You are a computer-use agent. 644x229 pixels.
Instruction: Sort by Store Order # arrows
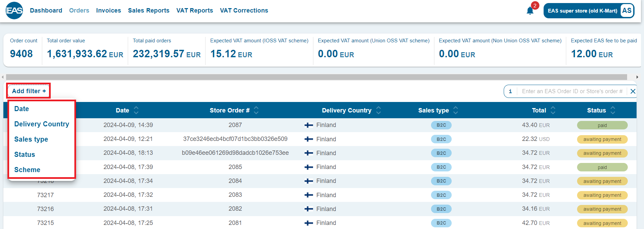256,110
